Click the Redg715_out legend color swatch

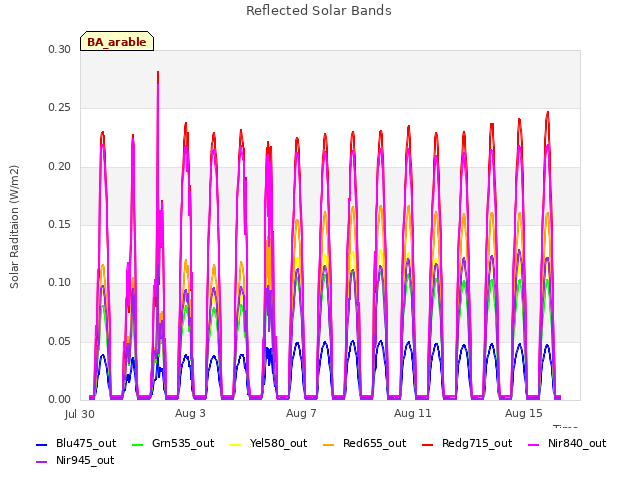[x=427, y=444]
